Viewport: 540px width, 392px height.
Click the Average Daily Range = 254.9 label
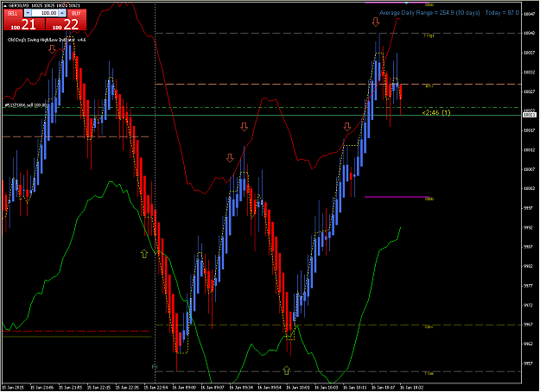point(429,13)
